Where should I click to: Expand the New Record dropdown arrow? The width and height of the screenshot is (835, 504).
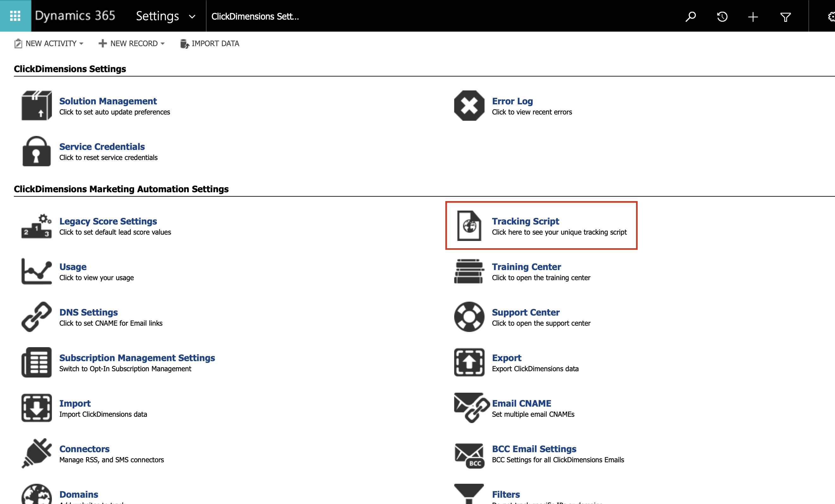pos(163,44)
